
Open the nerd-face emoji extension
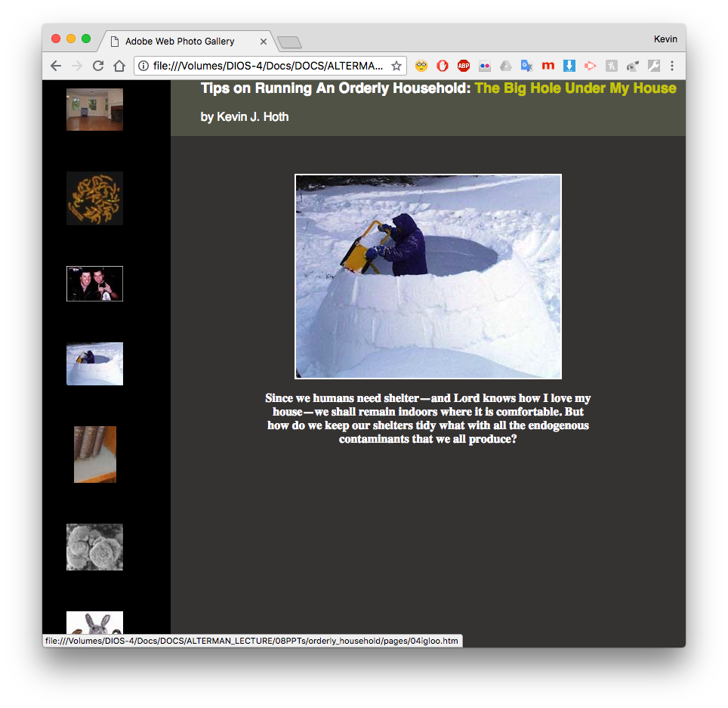[x=421, y=66]
